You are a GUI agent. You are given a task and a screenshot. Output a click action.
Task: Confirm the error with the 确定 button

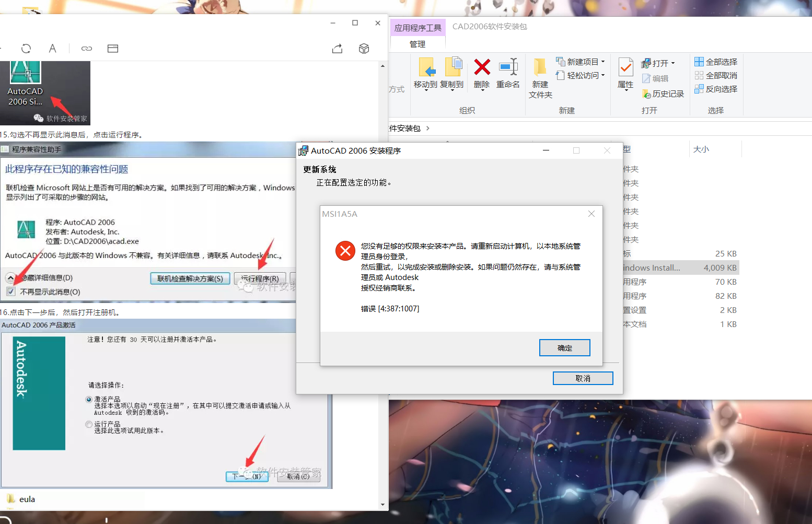click(565, 348)
